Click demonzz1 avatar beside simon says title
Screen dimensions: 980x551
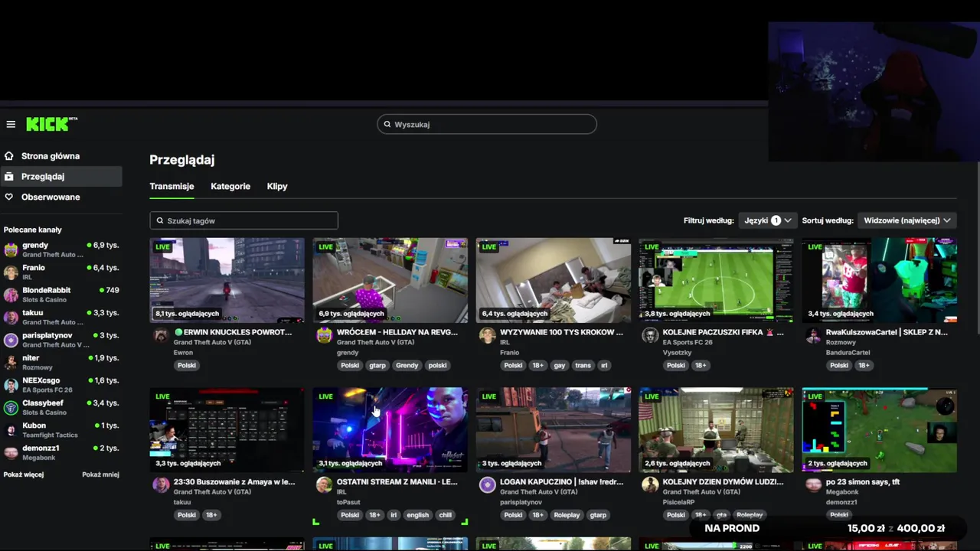point(813,485)
